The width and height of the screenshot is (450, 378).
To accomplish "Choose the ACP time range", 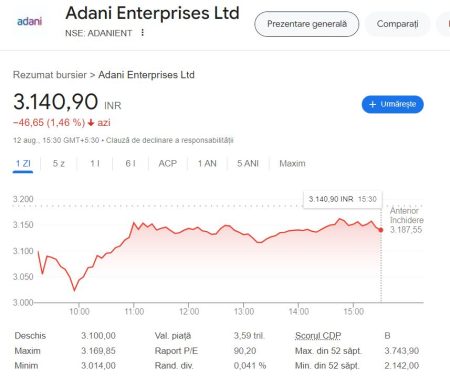I will (x=168, y=164).
